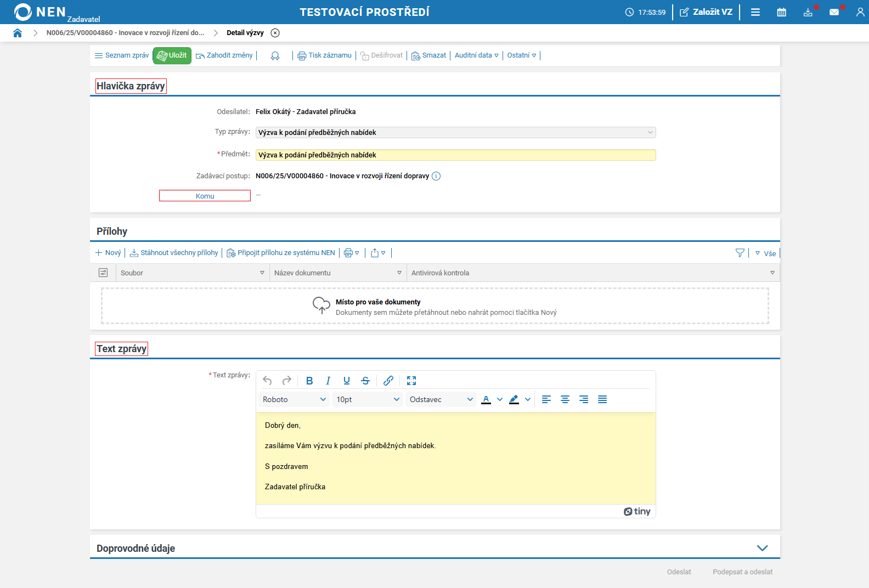Open the print dropdown in Přílohy toolbar

352,253
